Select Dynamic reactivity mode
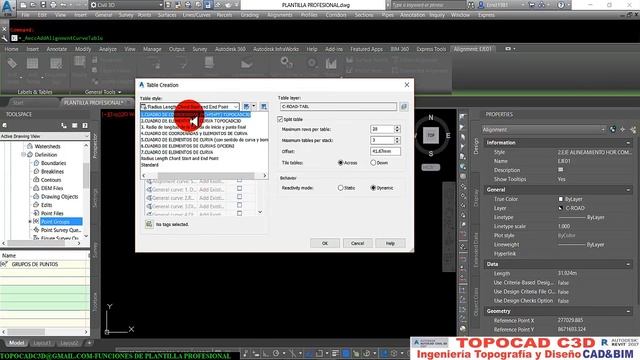Screen dimensions: 640x360 point(373,188)
